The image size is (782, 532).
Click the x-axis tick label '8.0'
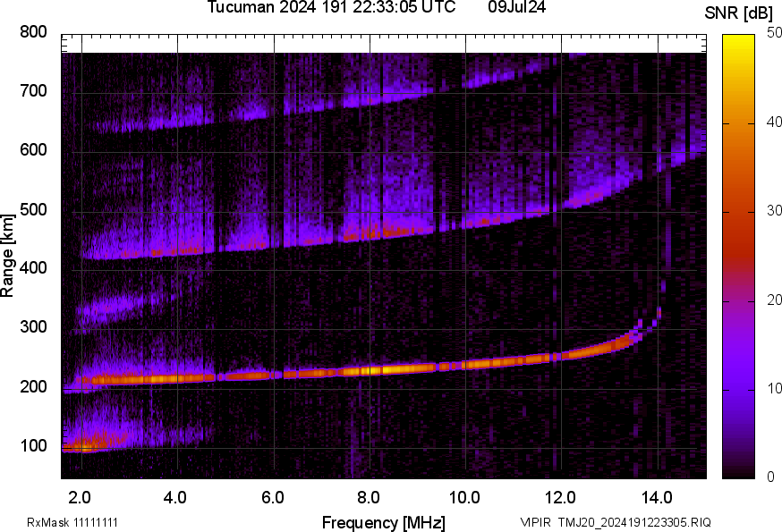coord(368,498)
